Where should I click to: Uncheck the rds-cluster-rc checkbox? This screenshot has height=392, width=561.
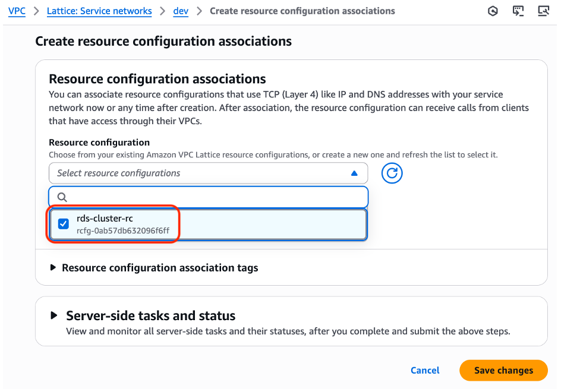(x=64, y=224)
